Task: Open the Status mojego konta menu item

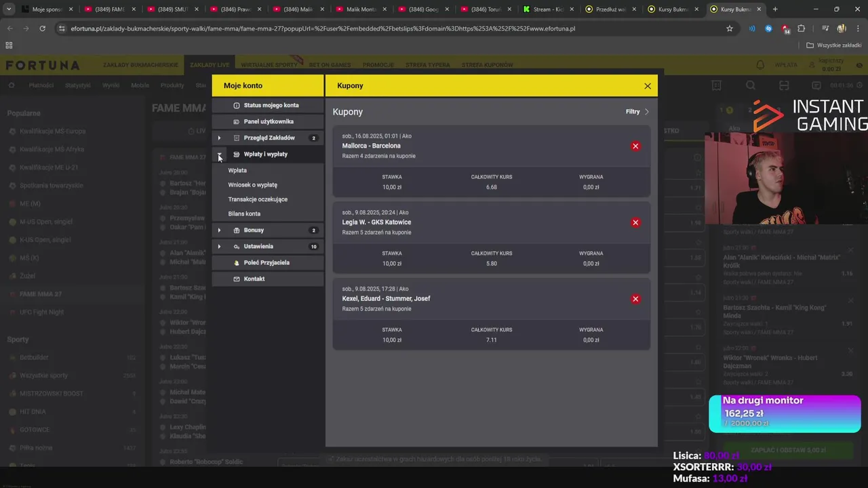Action: [268, 106]
